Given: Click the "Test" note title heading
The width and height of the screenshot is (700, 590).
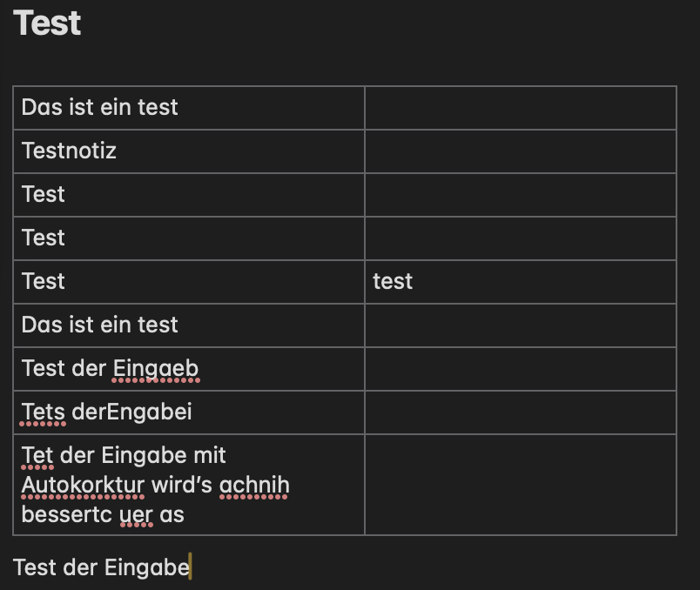Looking at the screenshot, I should [48, 23].
